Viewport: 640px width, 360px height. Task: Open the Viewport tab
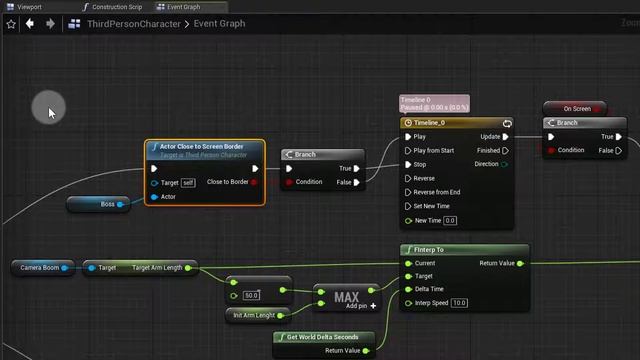click(24, 7)
